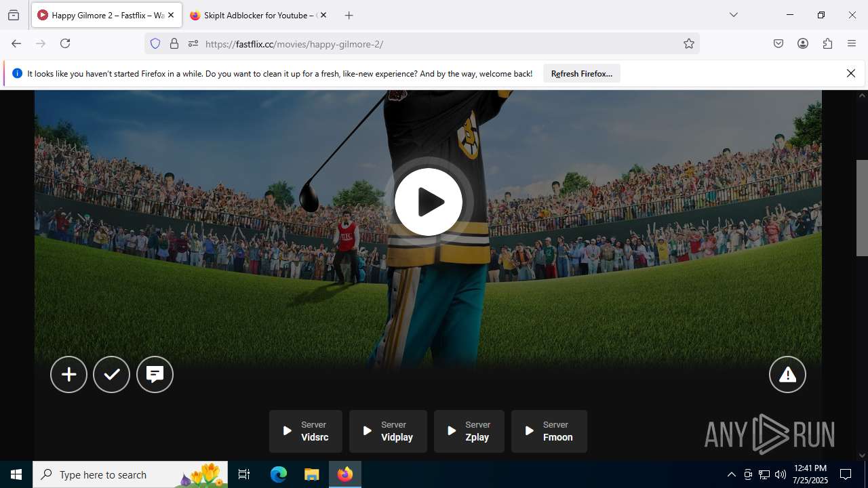Click scrollbar down arrow
This screenshot has height=488, width=868.
pyautogui.click(x=862, y=455)
